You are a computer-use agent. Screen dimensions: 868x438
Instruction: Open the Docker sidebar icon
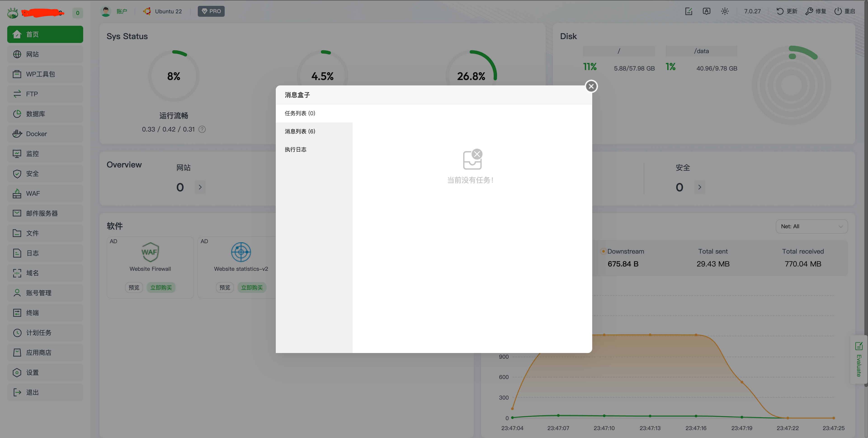[x=17, y=134]
